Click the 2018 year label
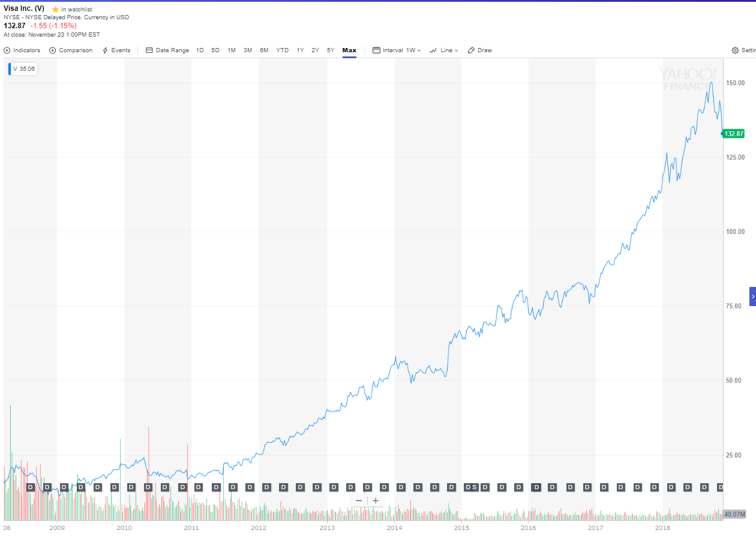The width and height of the screenshot is (756, 536). click(663, 528)
